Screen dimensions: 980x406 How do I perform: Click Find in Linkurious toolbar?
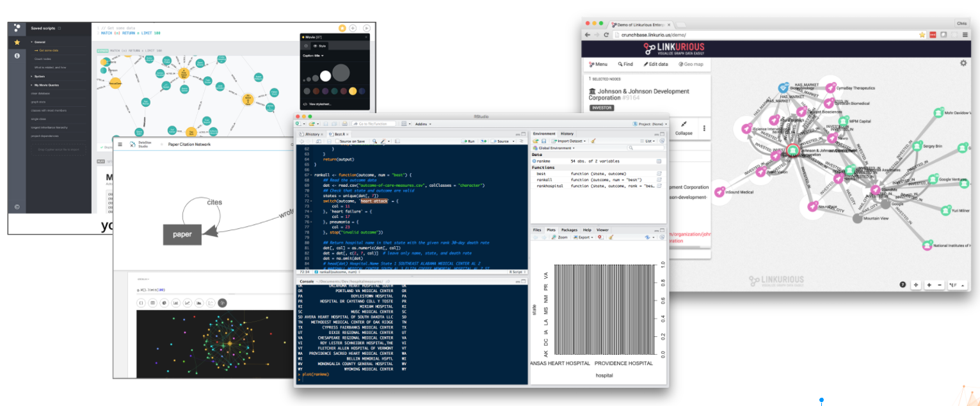pyautogui.click(x=625, y=64)
